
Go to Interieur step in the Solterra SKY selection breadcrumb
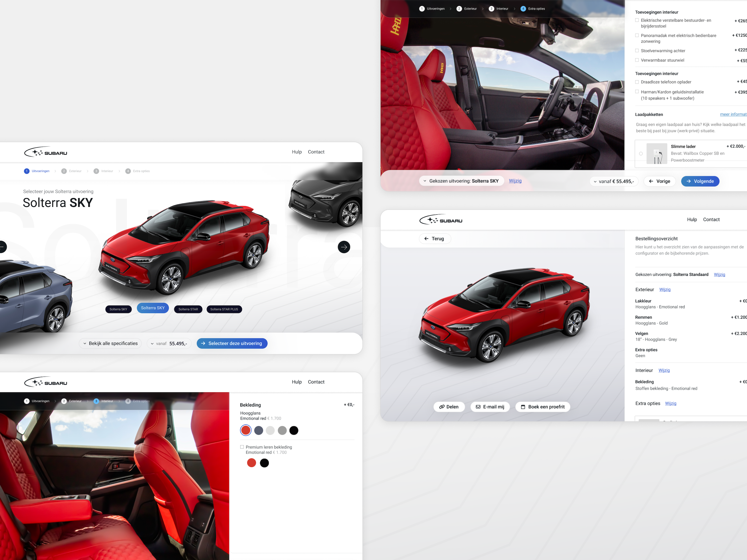point(107,171)
